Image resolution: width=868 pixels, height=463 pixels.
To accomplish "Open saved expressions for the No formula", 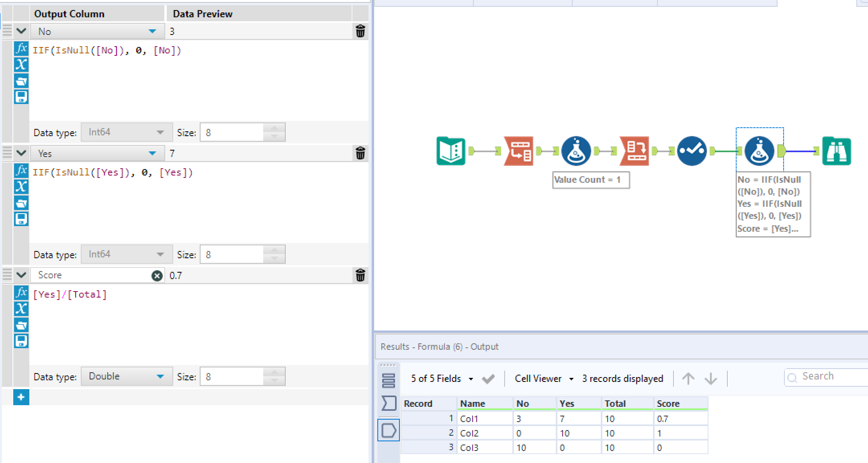I will 21,81.
